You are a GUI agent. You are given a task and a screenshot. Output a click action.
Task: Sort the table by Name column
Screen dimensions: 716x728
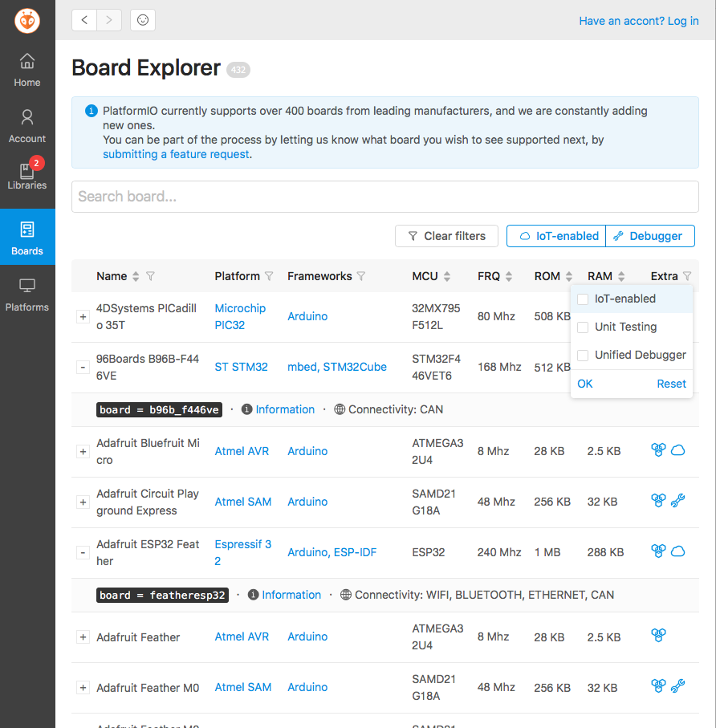(x=136, y=276)
